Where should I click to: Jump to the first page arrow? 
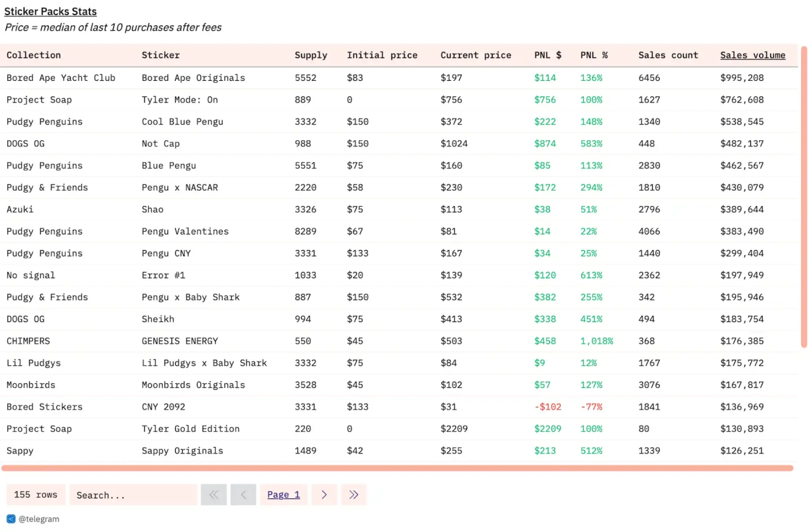tap(213, 495)
